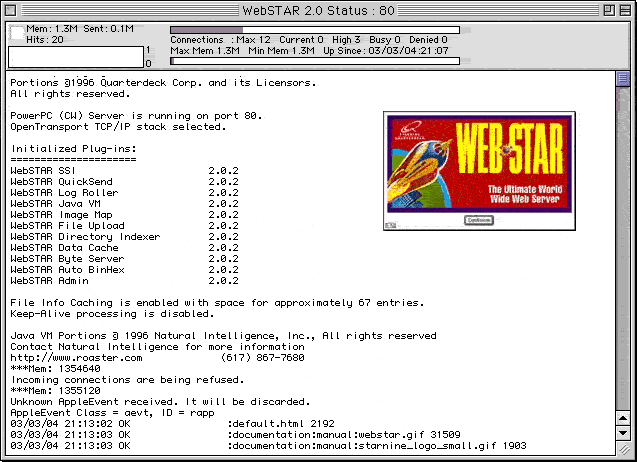Click the 'AppleEvent Class = aevt, ID = rapp' line
The width and height of the screenshot is (637, 462).
pos(112,412)
